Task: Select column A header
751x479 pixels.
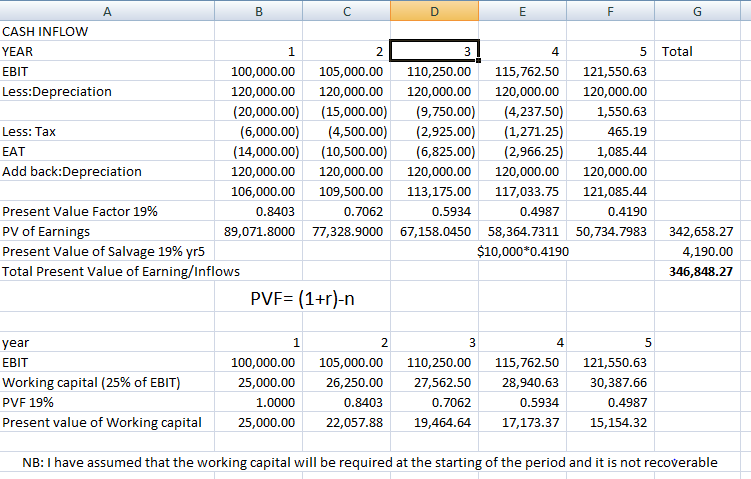Action: tap(106, 12)
